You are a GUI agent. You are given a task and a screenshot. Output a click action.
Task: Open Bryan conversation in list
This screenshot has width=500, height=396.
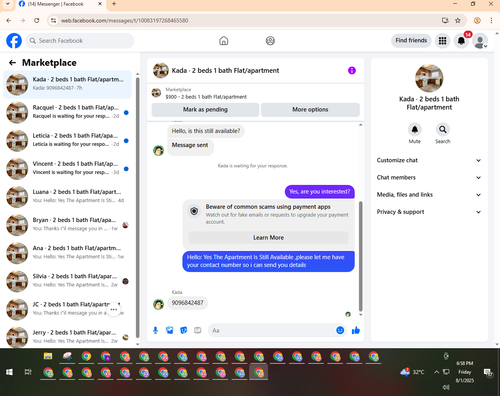(x=67, y=225)
